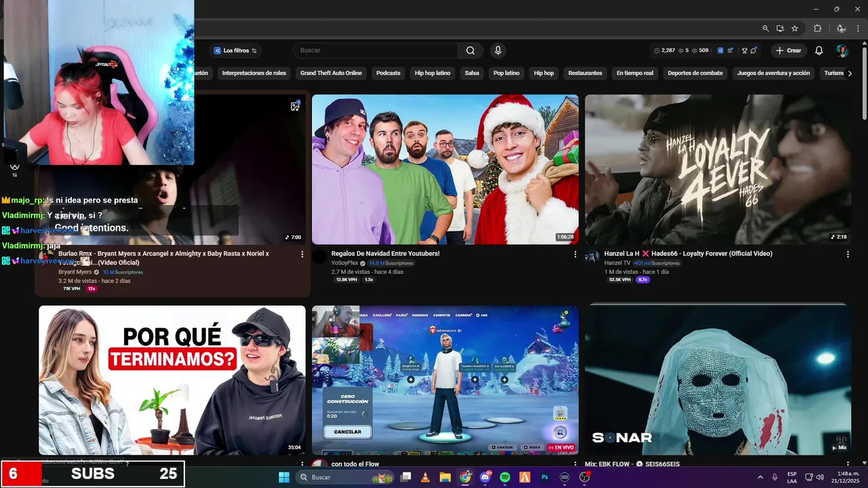Click Chrome zoom magnifier icon in address bar

point(766,28)
